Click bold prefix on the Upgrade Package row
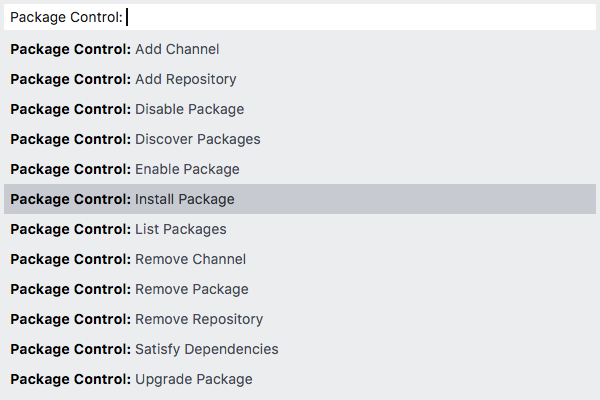This screenshot has width=600, height=400. [x=70, y=379]
